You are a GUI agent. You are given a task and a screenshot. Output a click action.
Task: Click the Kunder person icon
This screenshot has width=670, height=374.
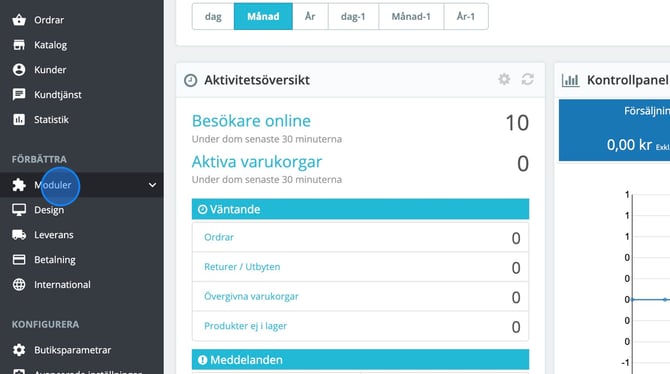tap(19, 70)
